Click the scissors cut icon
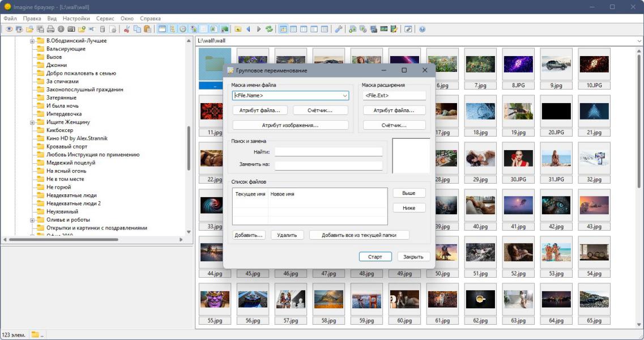This screenshot has height=340, width=644. tap(127, 29)
